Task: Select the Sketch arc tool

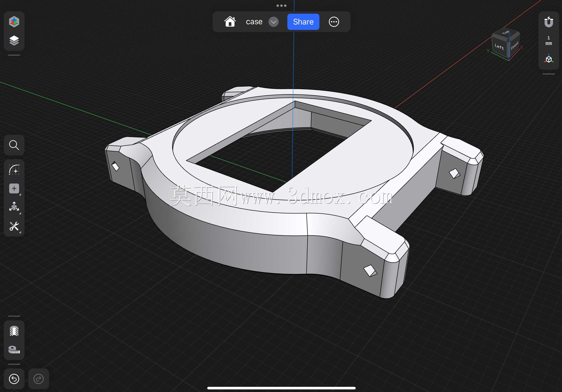Action: pyautogui.click(x=14, y=169)
